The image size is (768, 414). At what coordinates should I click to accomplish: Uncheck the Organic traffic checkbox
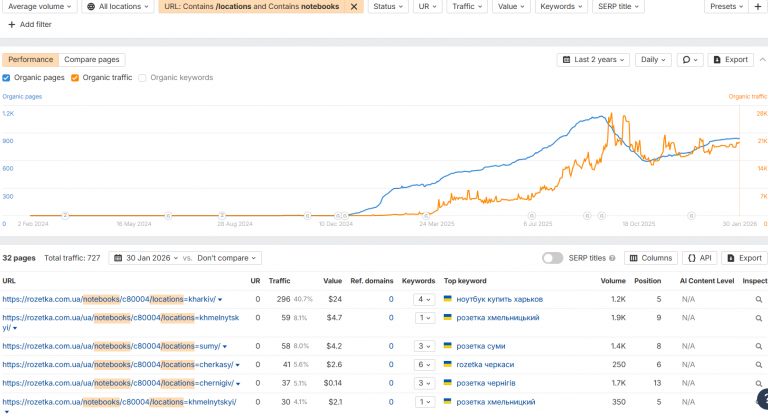tap(75, 78)
